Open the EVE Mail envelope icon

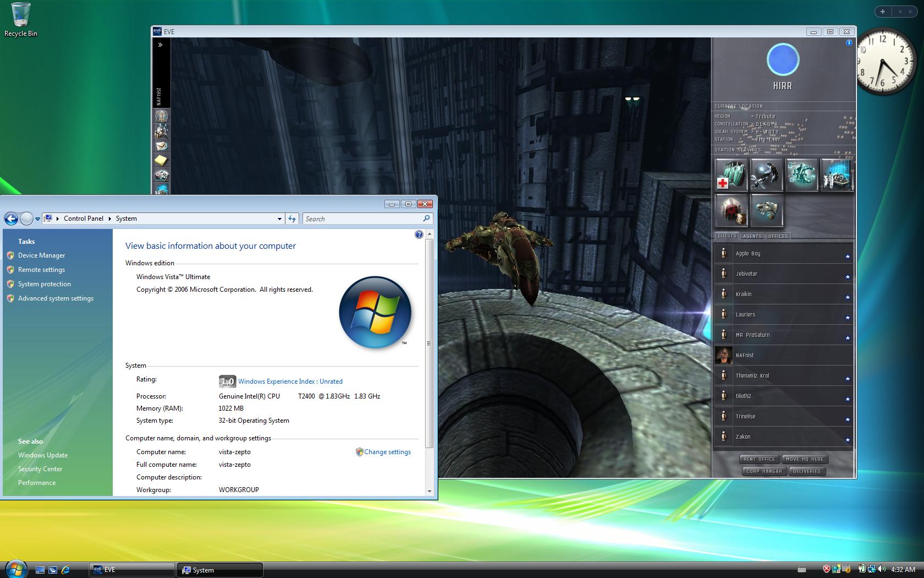coord(162,146)
